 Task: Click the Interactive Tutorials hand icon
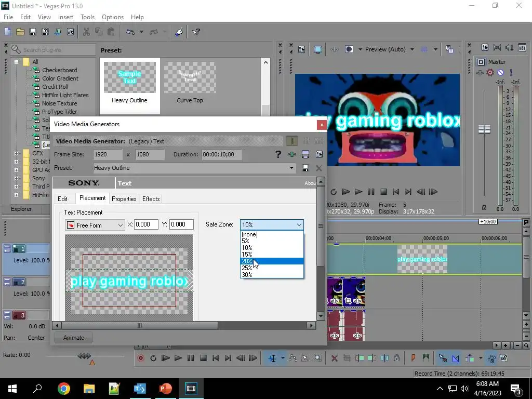click(x=179, y=32)
